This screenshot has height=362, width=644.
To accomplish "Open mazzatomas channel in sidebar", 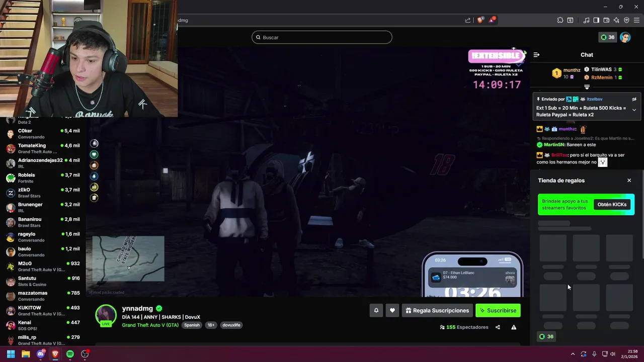I will point(43,296).
